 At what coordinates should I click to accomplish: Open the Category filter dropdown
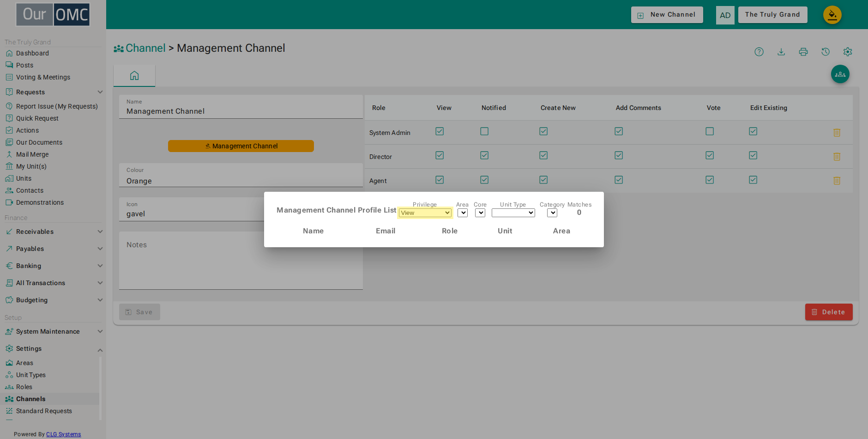pyautogui.click(x=552, y=213)
